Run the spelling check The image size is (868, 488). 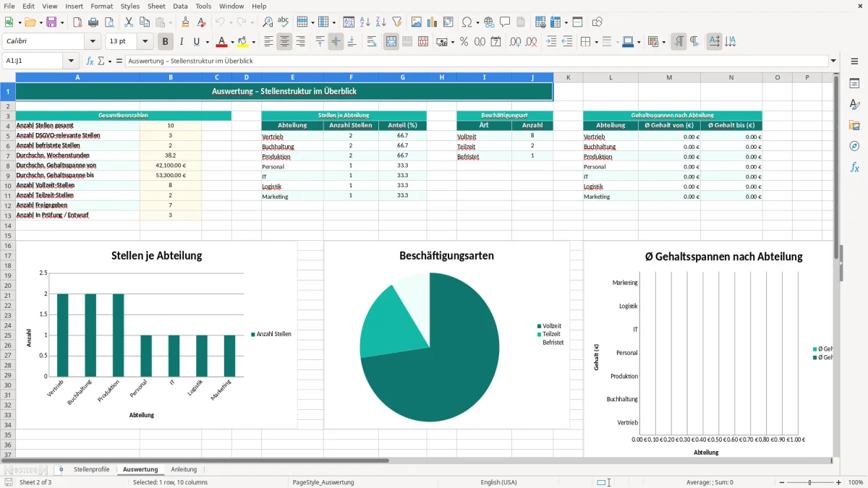[284, 22]
